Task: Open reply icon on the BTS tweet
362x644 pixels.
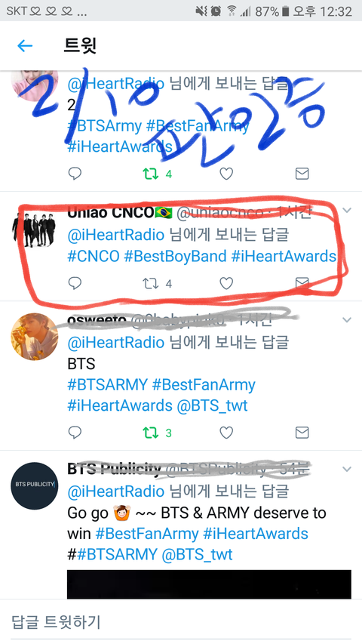Action: click(x=75, y=432)
